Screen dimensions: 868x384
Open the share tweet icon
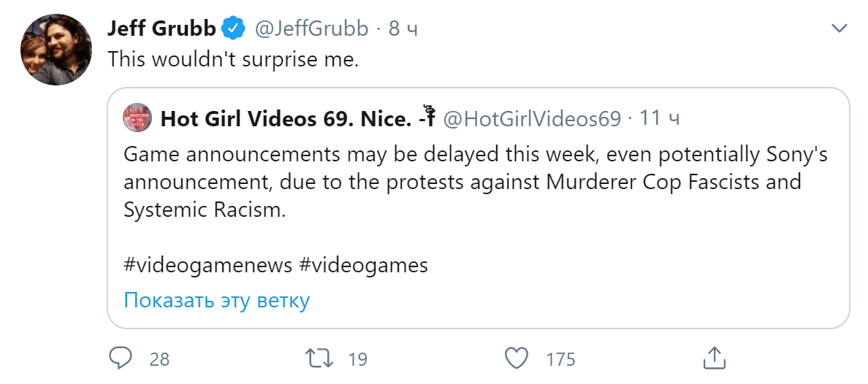[713, 358]
